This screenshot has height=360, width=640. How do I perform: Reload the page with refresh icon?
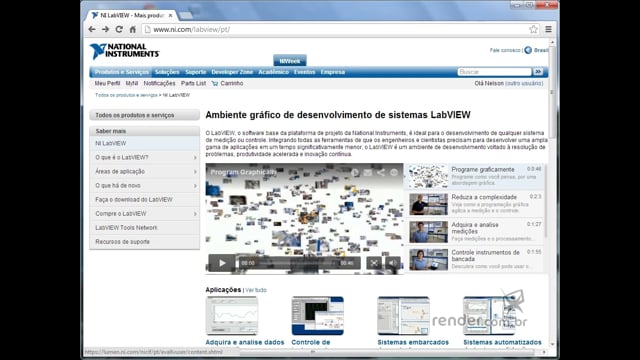click(119, 29)
